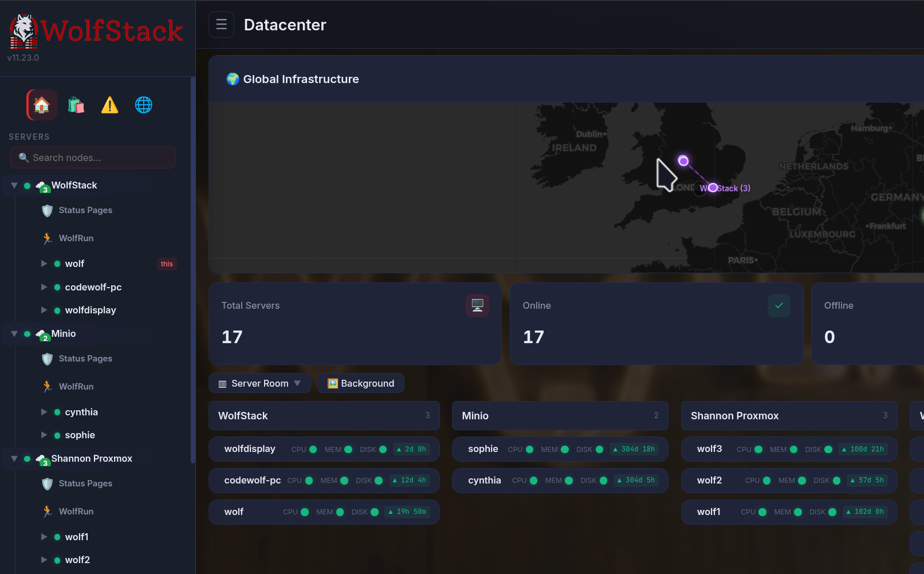Click the green status dot next to Minio
Screen dimensions: 924x574
(x=27, y=333)
